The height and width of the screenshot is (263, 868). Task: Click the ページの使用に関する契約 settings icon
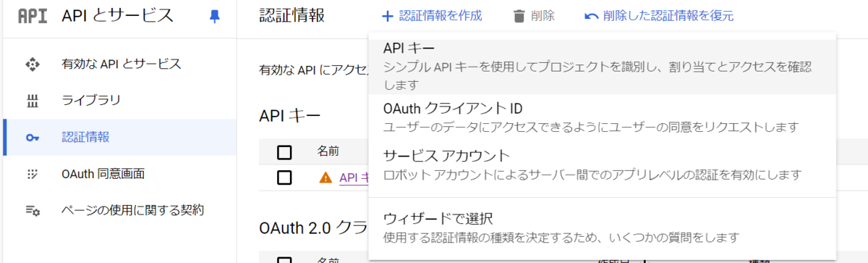(x=32, y=211)
